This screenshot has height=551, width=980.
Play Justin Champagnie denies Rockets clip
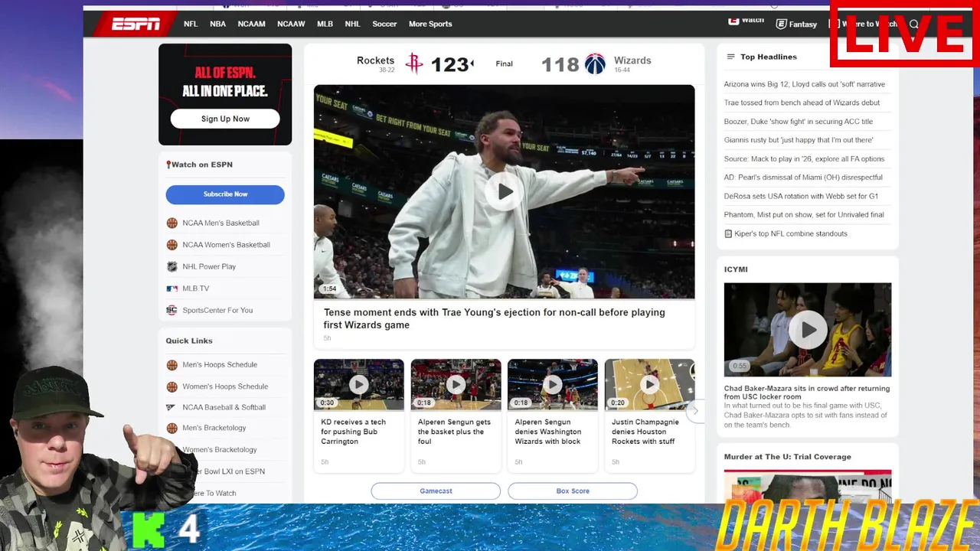click(x=649, y=384)
